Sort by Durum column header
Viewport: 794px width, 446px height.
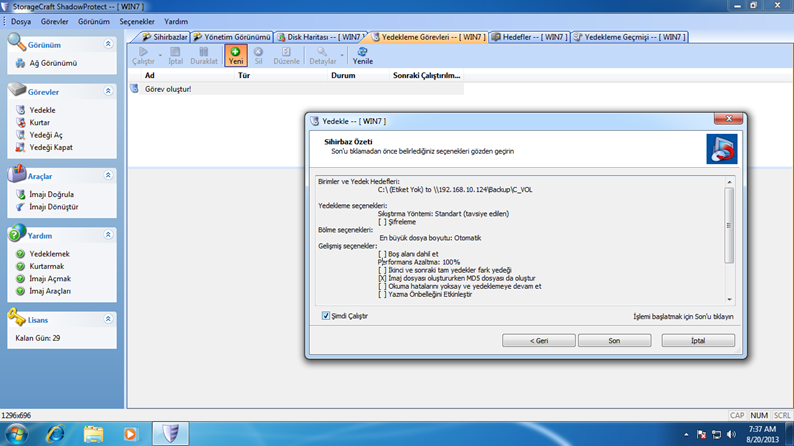click(x=359, y=75)
